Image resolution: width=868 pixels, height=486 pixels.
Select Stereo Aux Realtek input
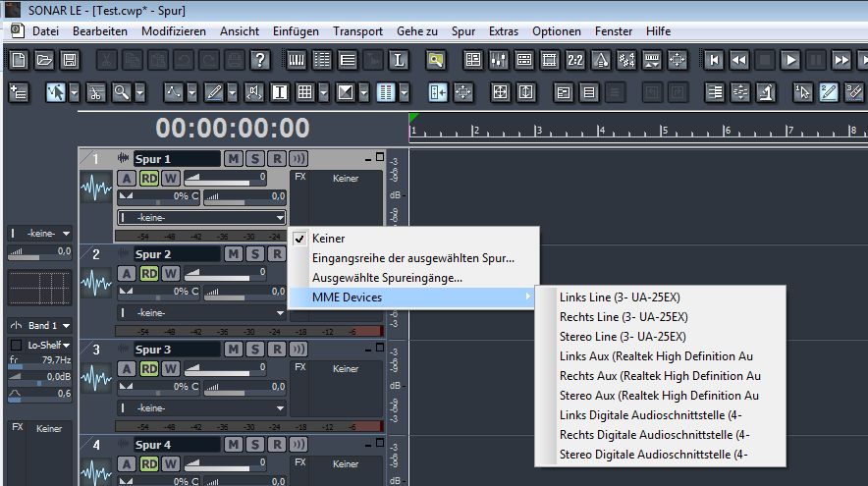660,396
